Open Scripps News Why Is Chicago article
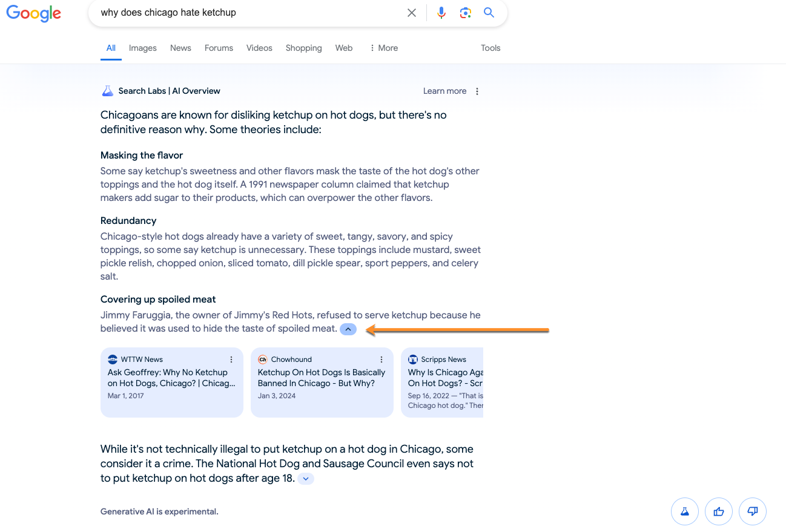 446,378
